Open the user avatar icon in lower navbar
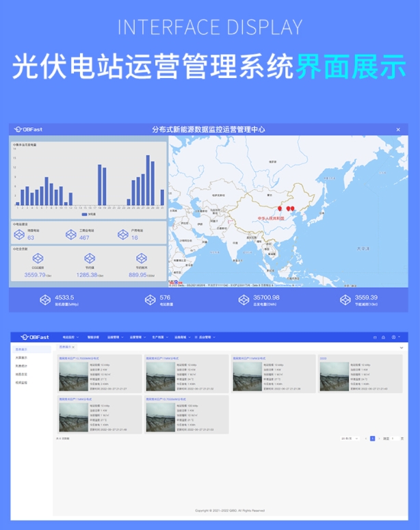The height and width of the screenshot is (530, 420). pos(393,337)
